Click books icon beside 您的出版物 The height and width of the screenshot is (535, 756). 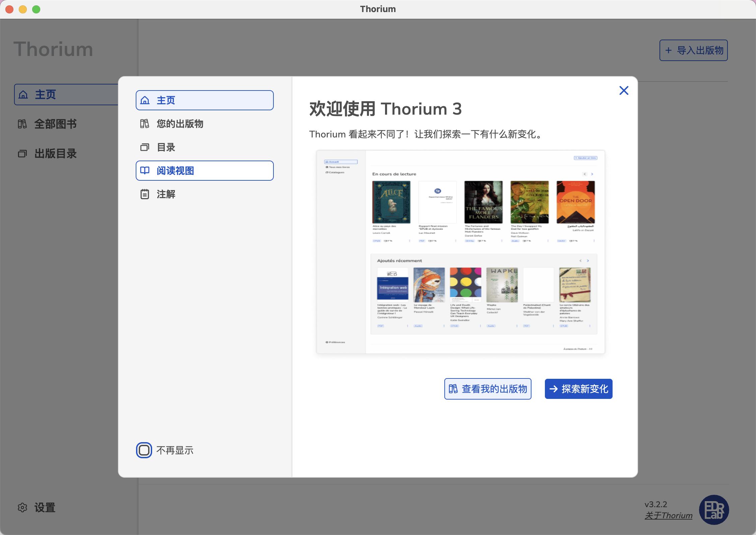tap(144, 124)
